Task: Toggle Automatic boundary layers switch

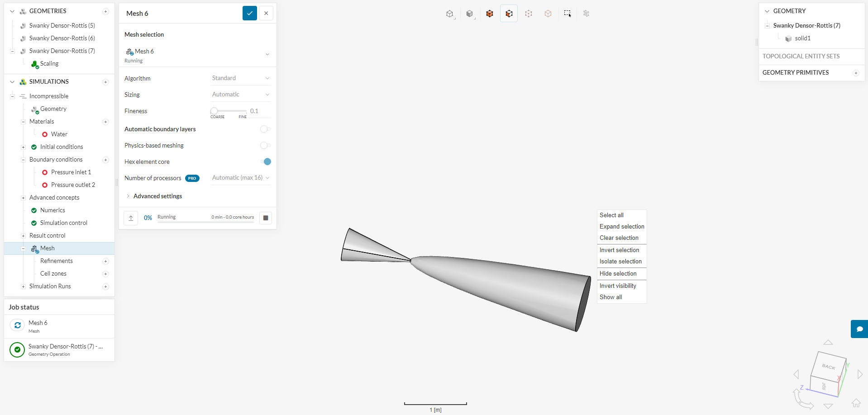Action: (266, 129)
